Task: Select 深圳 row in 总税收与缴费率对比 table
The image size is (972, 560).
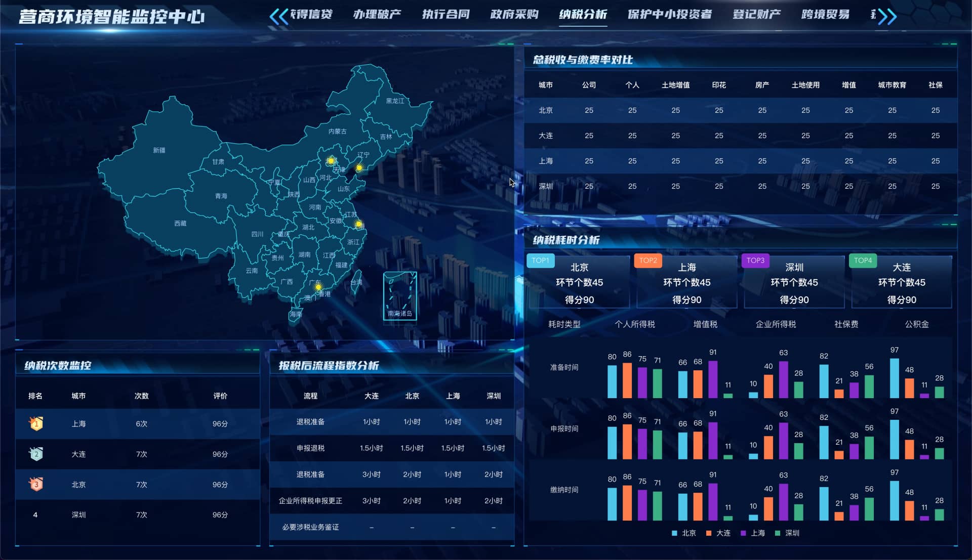Action: coord(740,186)
